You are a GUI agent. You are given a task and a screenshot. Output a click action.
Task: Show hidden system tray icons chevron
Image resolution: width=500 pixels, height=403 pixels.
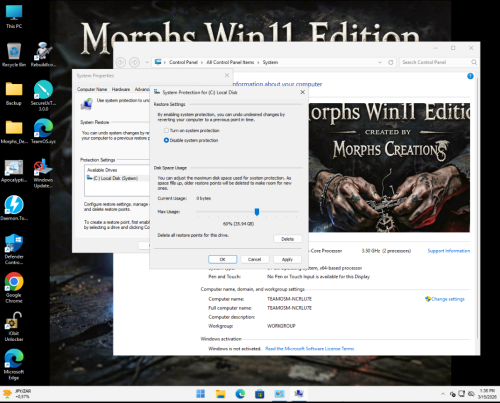(x=443, y=394)
